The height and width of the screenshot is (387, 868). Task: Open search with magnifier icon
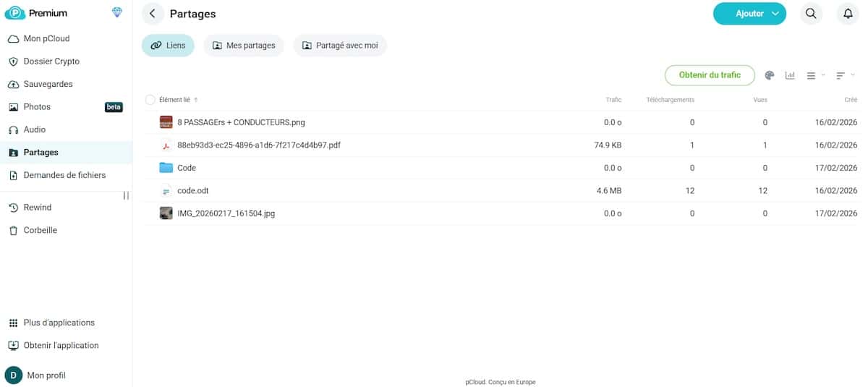click(811, 14)
